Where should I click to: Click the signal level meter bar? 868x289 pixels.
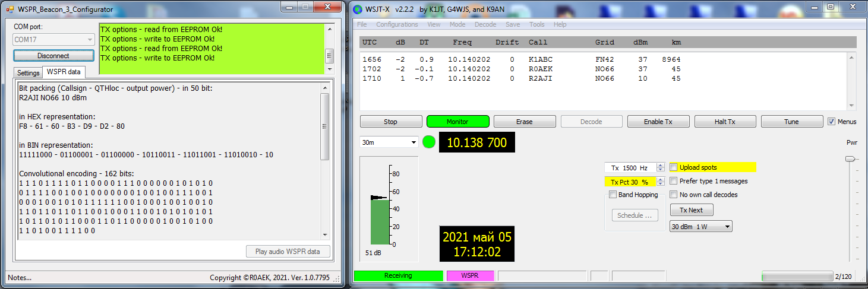pos(380,222)
